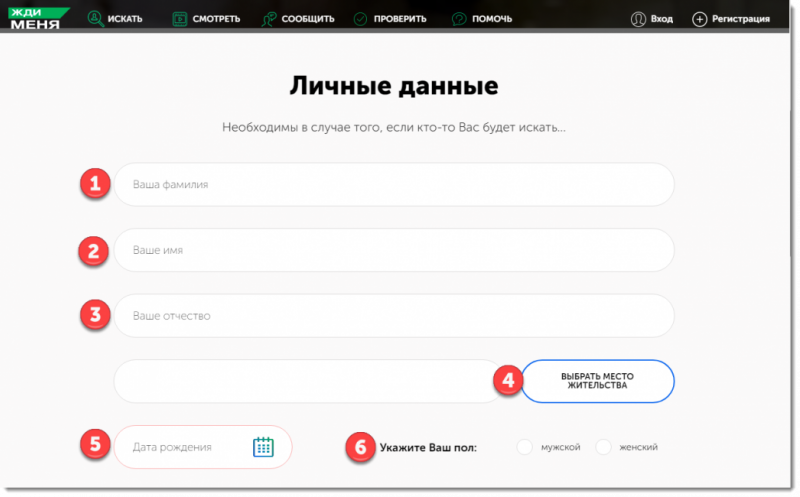
Task: Click the plus icon beside Регистрация
Action: [x=699, y=19]
